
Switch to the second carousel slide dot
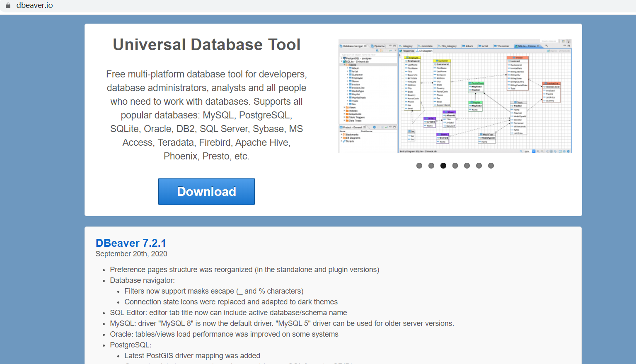(431, 166)
